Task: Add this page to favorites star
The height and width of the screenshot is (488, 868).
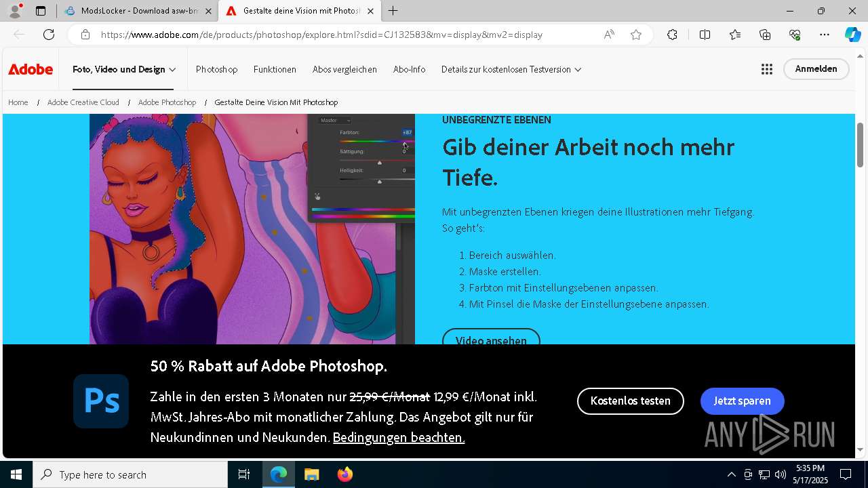Action: click(x=636, y=35)
